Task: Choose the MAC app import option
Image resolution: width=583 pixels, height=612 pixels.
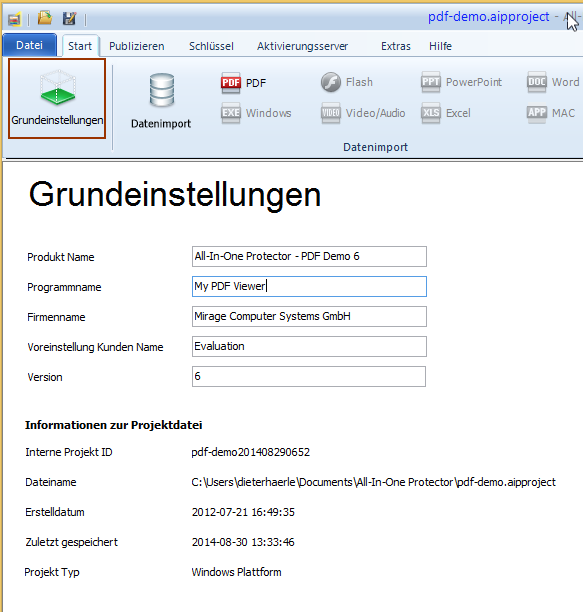Action: point(551,113)
